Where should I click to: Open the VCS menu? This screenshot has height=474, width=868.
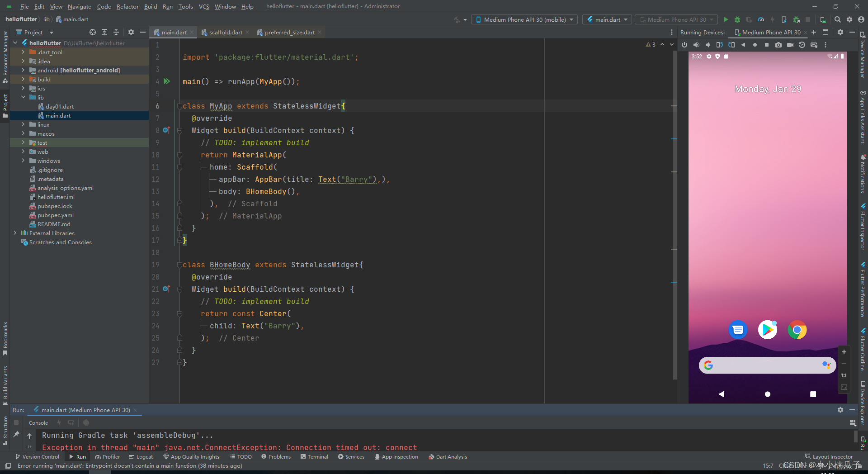click(204, 6)
